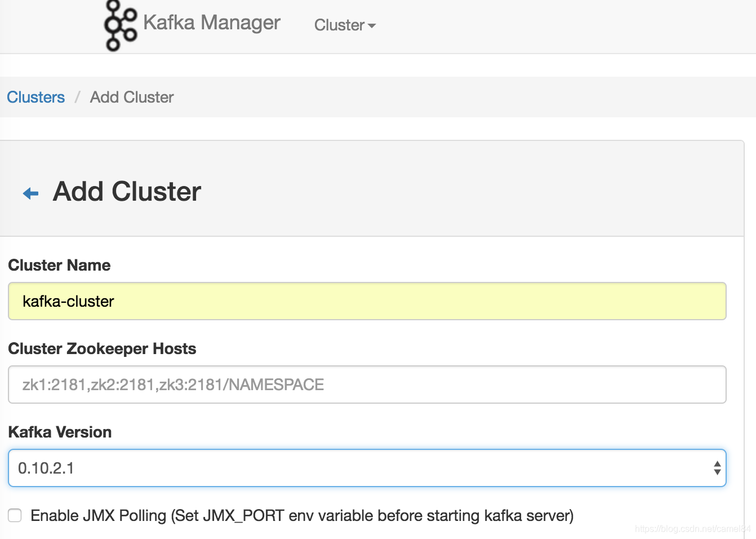Click the Cluster Zookeeper Hosts label

pos(102,348)
